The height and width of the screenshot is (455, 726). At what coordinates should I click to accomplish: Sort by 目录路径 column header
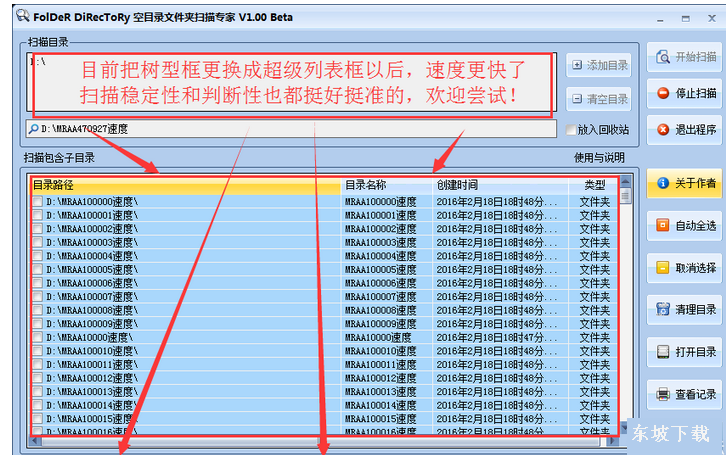tap(186, 185)
